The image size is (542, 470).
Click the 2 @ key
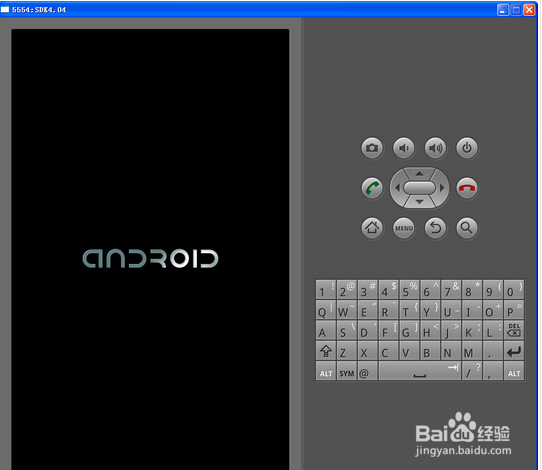click(x=347, y=289)
